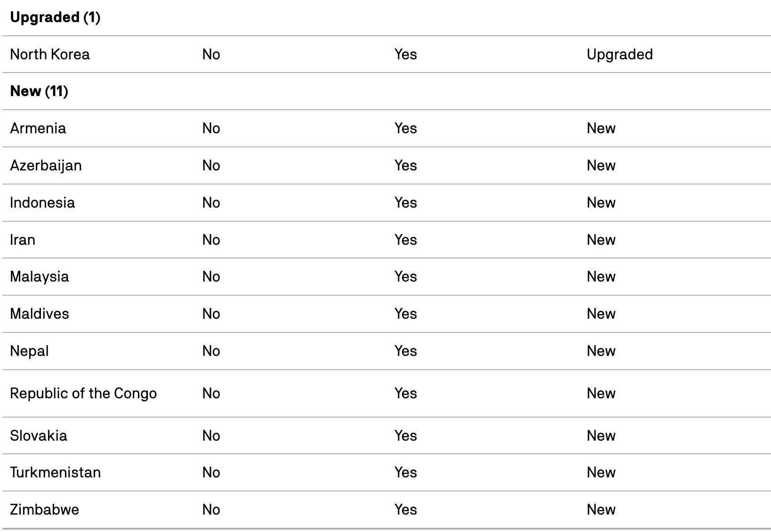The width and height of the screenshot is (771, 532).
Task: Select the New (11) section header
Action: [39, 91]
